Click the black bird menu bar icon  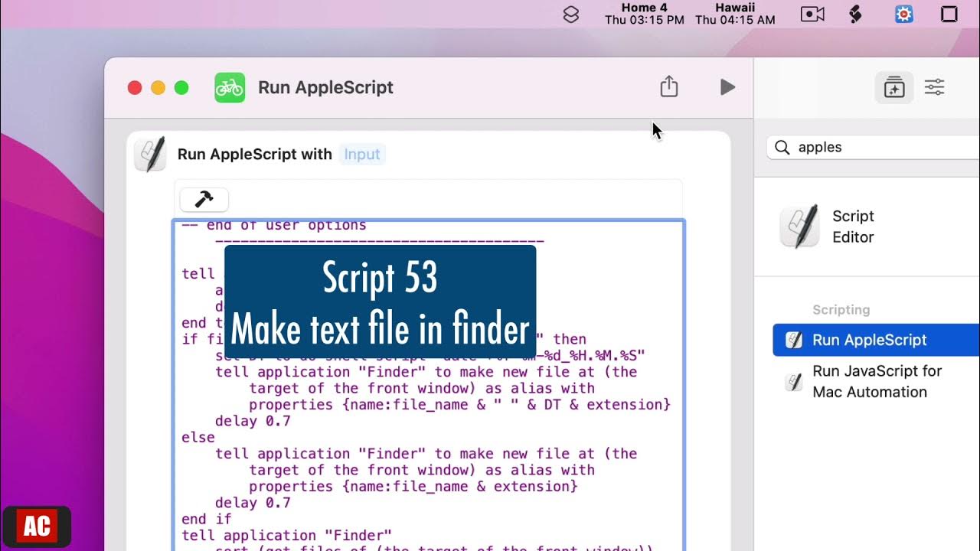click(857, 14)
